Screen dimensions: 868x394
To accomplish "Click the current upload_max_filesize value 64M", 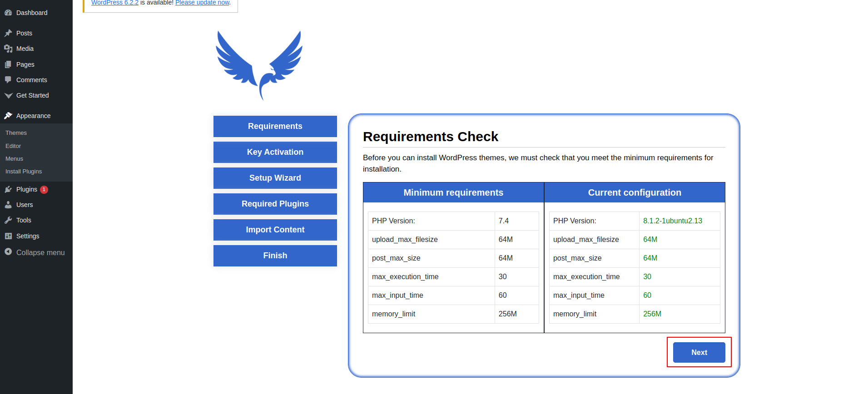I will (650, 240).
